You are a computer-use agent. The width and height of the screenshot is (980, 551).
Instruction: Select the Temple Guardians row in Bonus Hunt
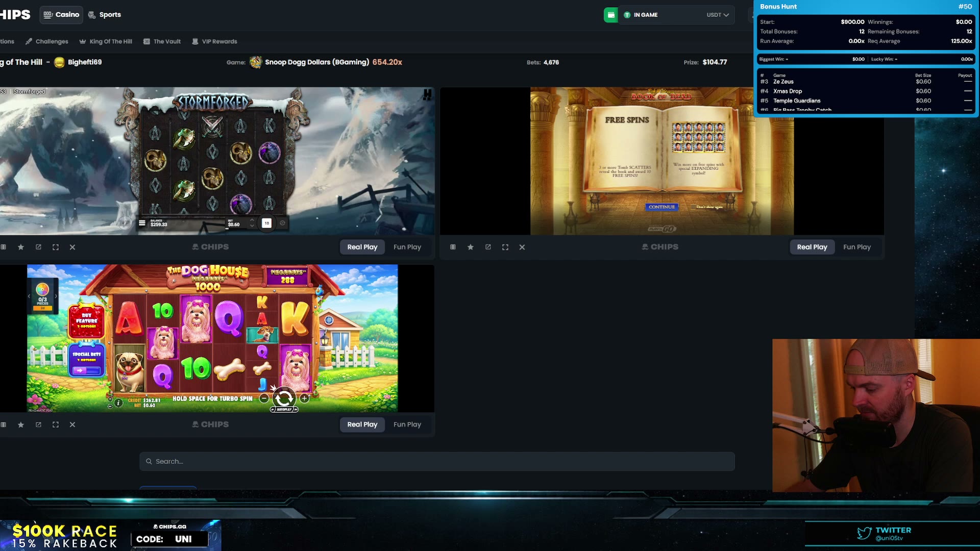click(866, 101)
